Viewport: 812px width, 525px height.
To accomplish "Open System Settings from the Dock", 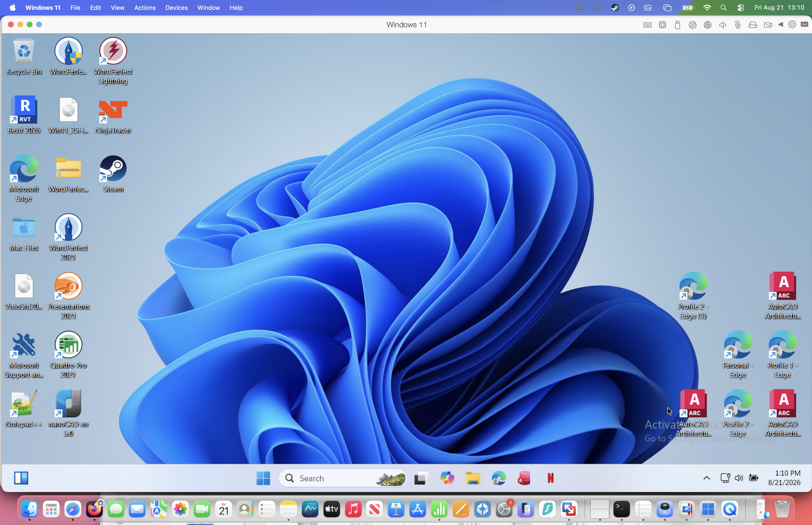I will coord(504,509).
